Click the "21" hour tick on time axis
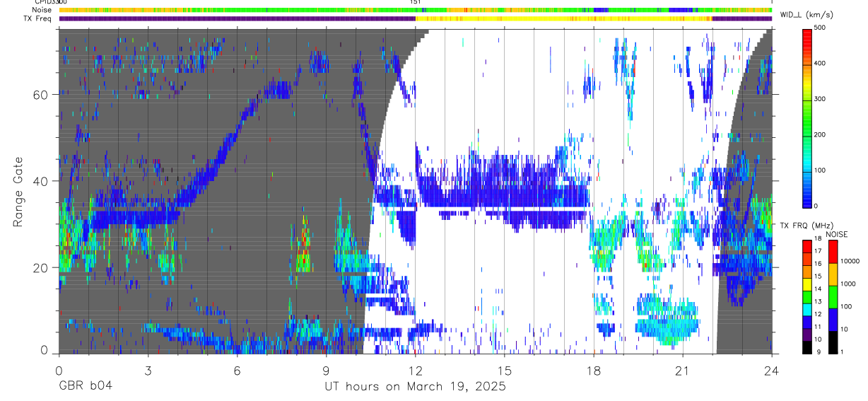This screenshot has width=868, height=401. tap(683, 370)
